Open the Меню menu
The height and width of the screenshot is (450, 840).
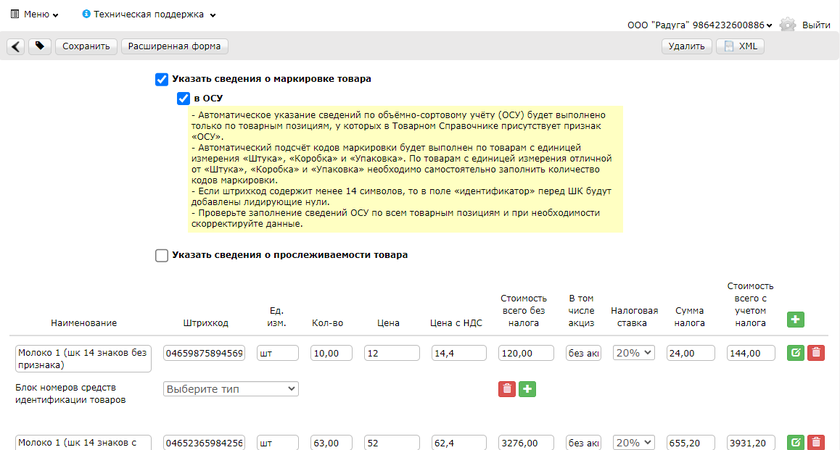(35, 15)
